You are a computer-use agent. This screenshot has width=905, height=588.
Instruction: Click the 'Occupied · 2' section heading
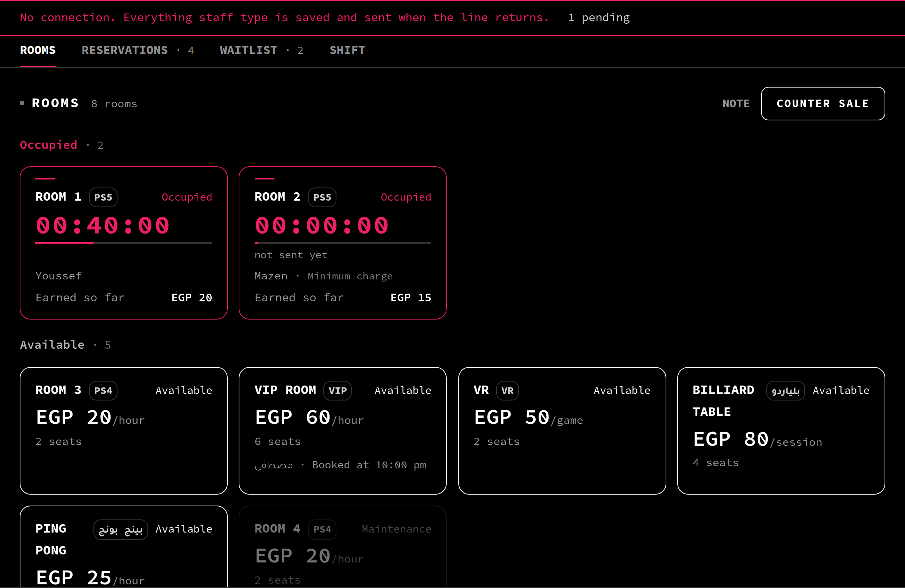(x=62, y=145)
